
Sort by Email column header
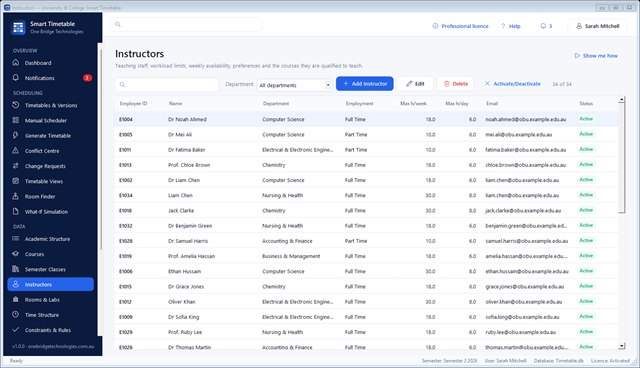492,103
